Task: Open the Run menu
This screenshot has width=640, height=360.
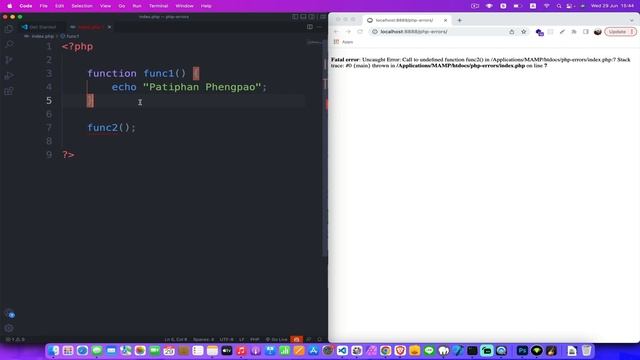Action: click(x=137, y=6)
